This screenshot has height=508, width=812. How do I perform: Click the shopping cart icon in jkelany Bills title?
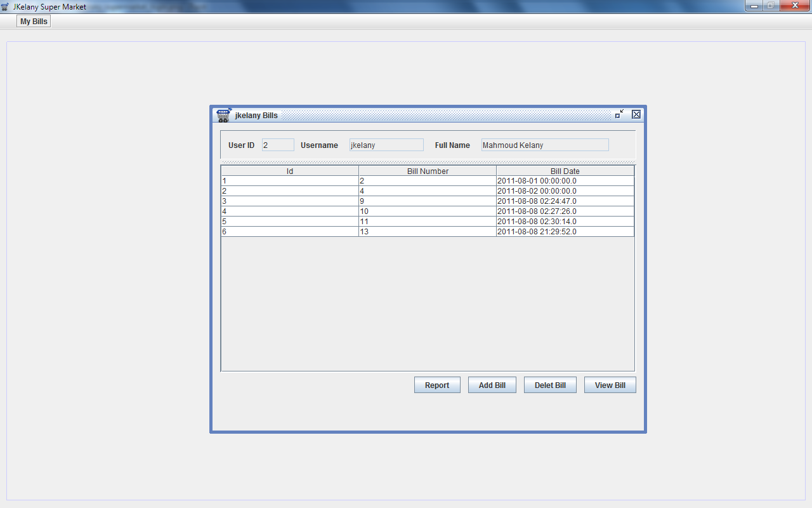[224, 115]
